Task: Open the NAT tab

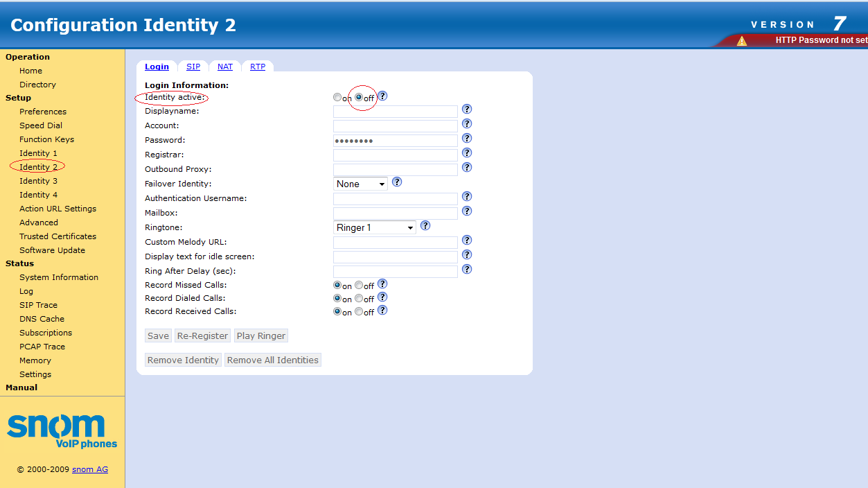Action: point(225,67)
